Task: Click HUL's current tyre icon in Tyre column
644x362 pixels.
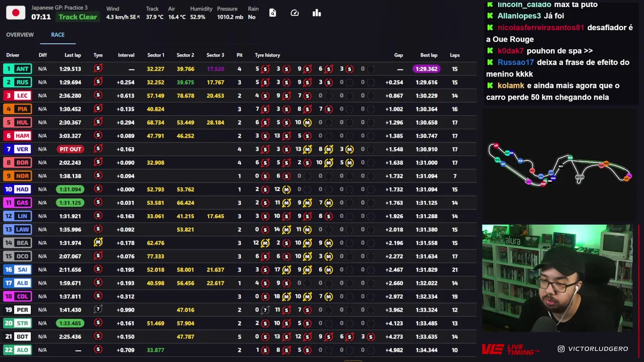Action: (98, 122)
